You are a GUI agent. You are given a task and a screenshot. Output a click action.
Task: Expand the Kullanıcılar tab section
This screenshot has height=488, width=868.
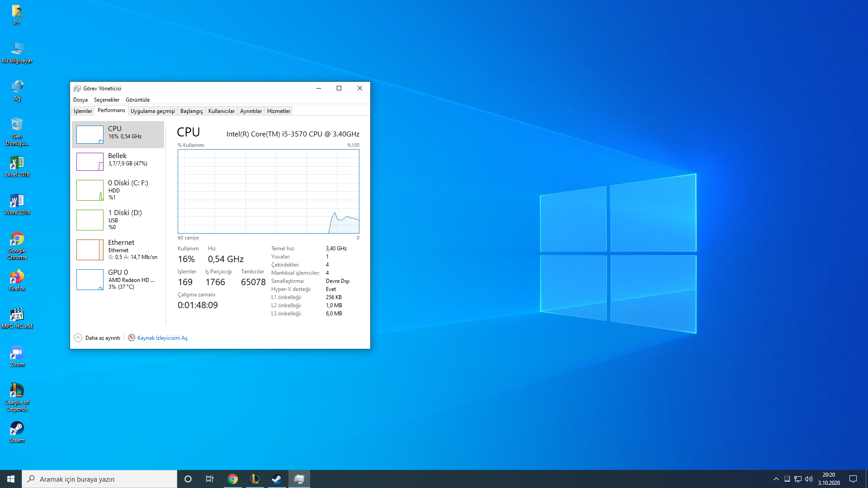(221, 111)
